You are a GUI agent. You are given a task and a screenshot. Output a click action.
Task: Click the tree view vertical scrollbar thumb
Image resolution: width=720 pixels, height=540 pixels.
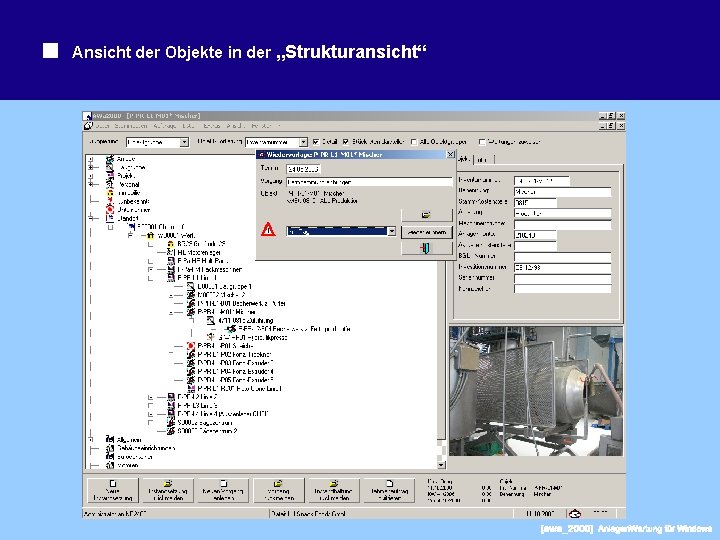441,351
